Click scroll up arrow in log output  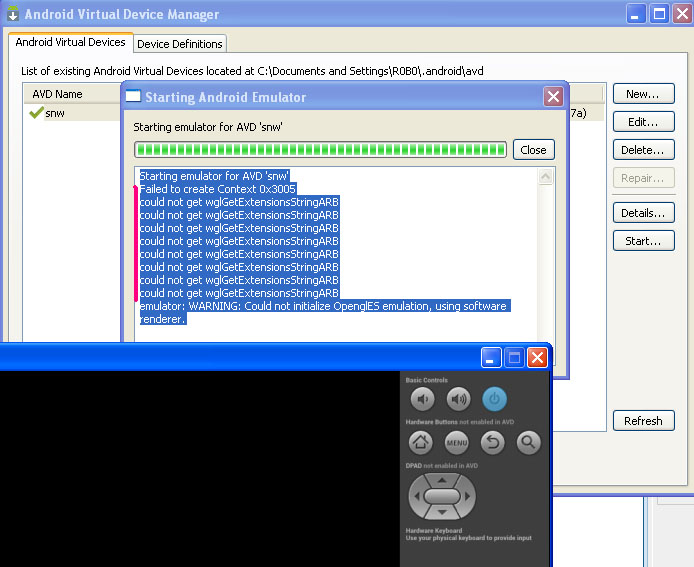click(546, 177)
